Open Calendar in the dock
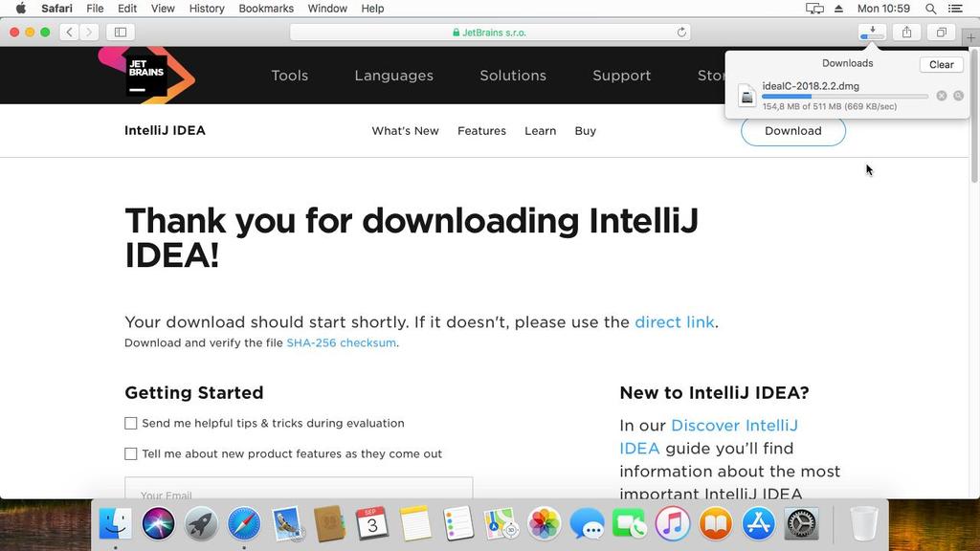Screen dimensions: 980x551 372,523
